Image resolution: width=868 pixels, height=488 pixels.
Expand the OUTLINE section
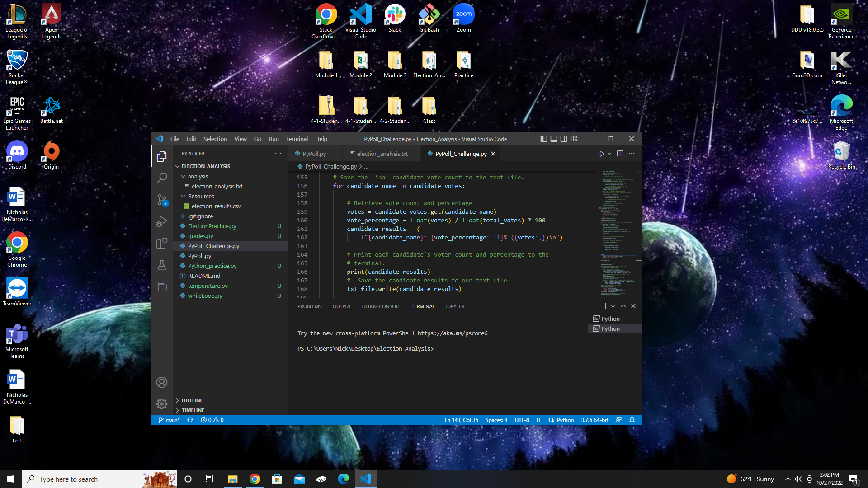[192, 400]
